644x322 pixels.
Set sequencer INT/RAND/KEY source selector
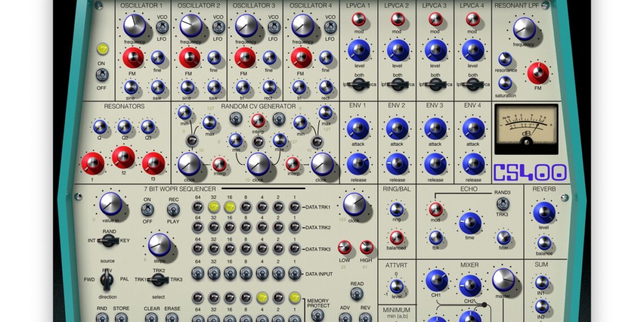(109, 241)
